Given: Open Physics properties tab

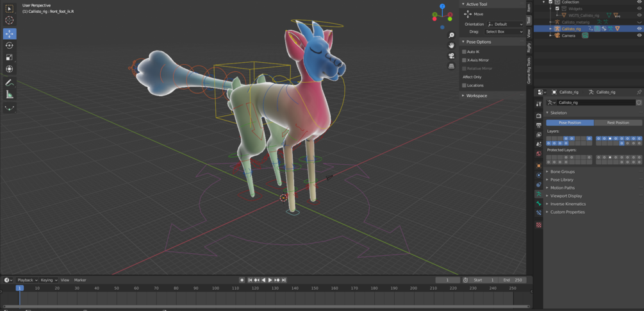Looking at the screenshot, I should (x=539, y=175).
